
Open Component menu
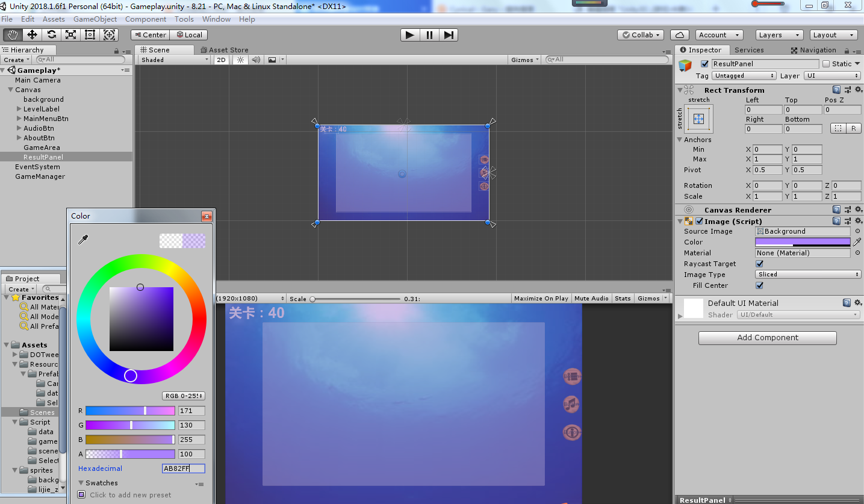(x=146, y=19)
